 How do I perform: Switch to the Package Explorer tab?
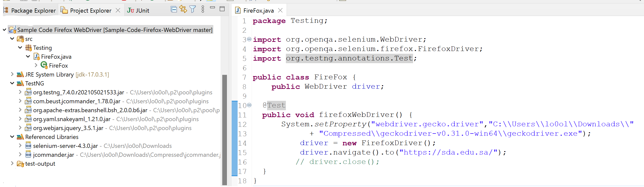[x=29, y=10]
